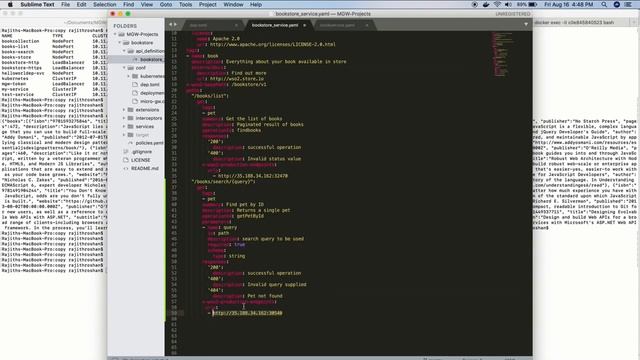
Task: Open the Notification Center list icon
Action: 628,4
